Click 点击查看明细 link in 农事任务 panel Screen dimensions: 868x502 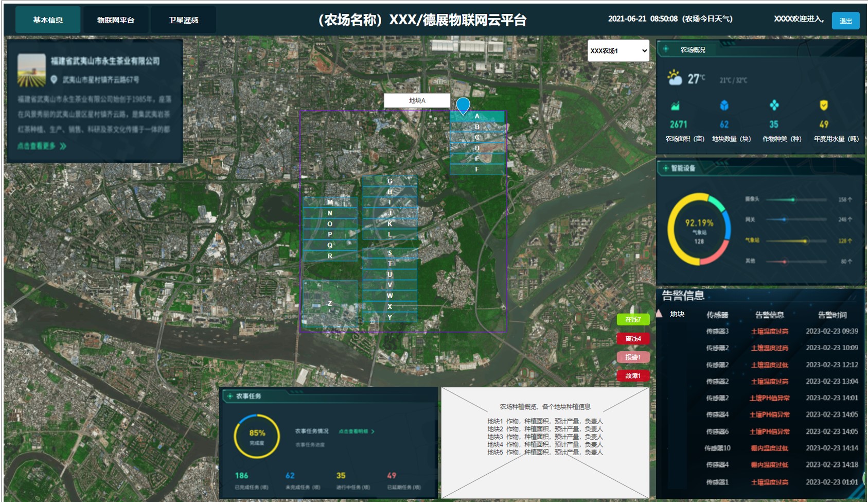(357, 431)
